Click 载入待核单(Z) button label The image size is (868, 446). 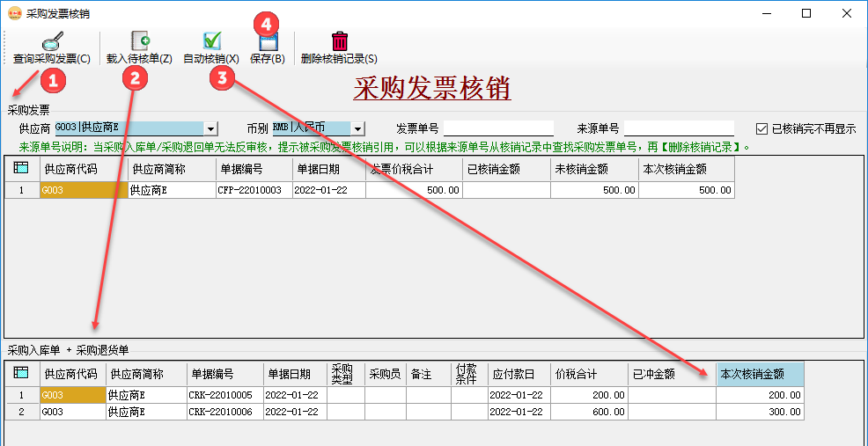click(x=139, y=59)
